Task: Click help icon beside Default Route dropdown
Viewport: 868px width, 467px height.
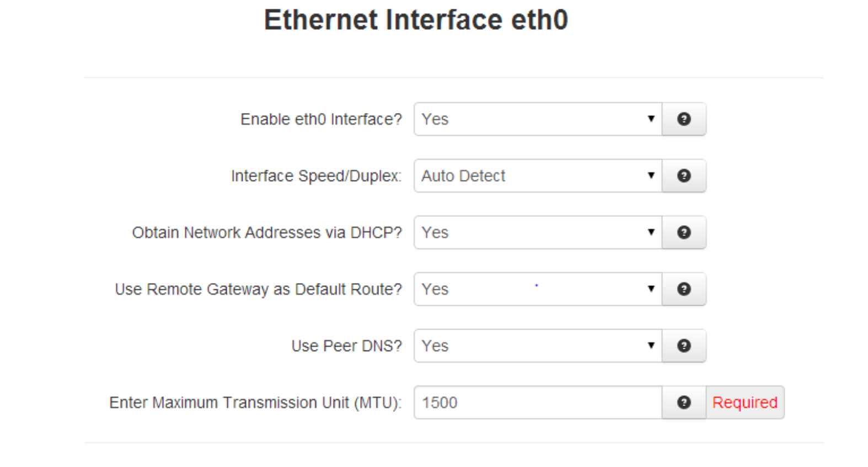Action: coord(684,289)
